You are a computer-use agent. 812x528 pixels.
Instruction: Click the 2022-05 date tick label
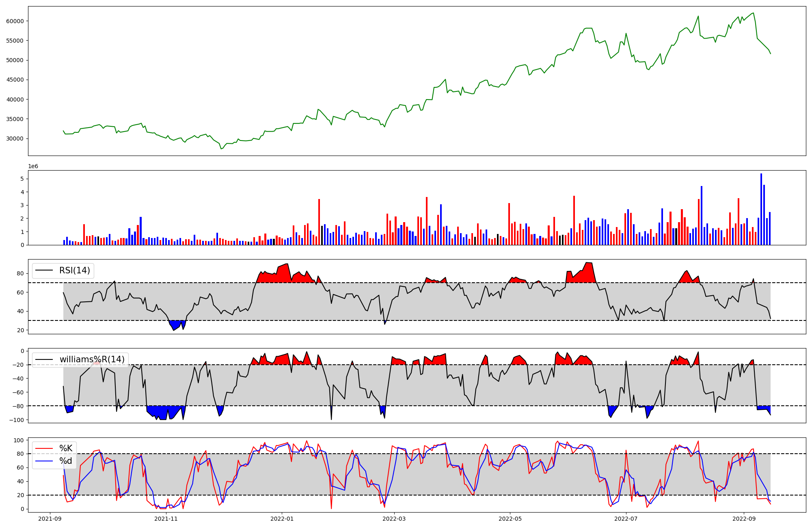pyautogui.click(x=510, y=519)
